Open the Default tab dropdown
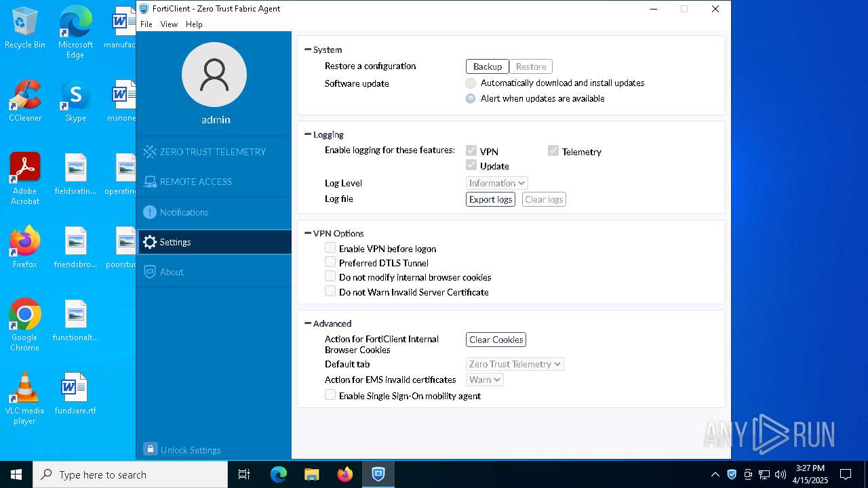Image resolution: width=868 pixels, height=488 pixels. click(x=515, y=364)
